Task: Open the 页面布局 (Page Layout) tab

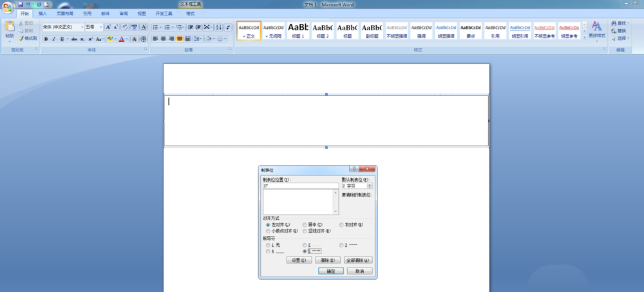Action: click(64, 13)
